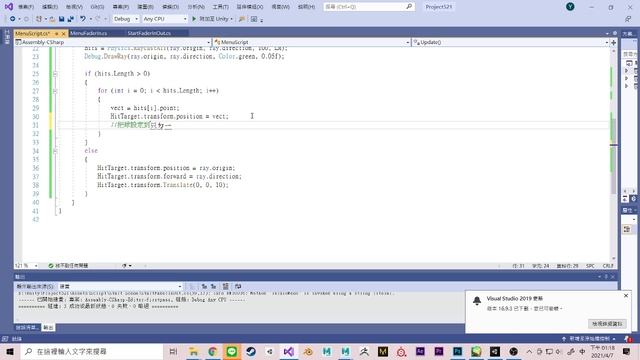Screen dimensions: 640x360
Task: Click the green Attach to Unity play button
Action: [194, 19]
